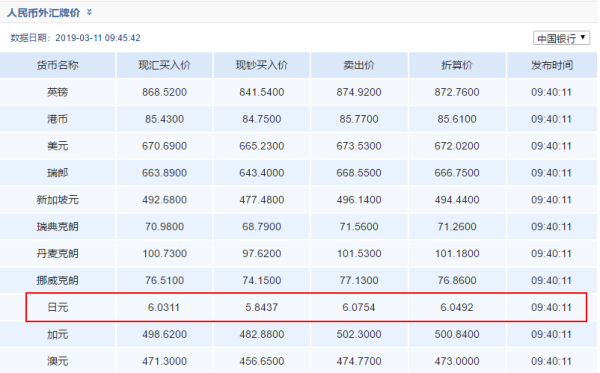The image size is (600, 373).
Task: Click the 665.2300 value in 美元 row
Action: (x=262, y=146)
